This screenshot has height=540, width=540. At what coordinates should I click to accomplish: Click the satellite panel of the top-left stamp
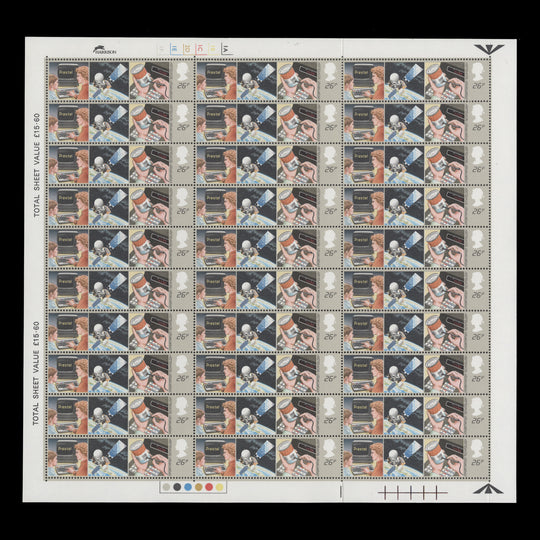[x=109, y=81]
